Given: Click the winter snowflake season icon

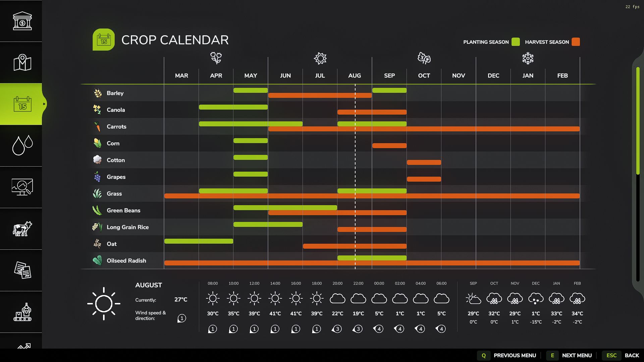Looking at the screenshot, I should click(x=528, y=58).
